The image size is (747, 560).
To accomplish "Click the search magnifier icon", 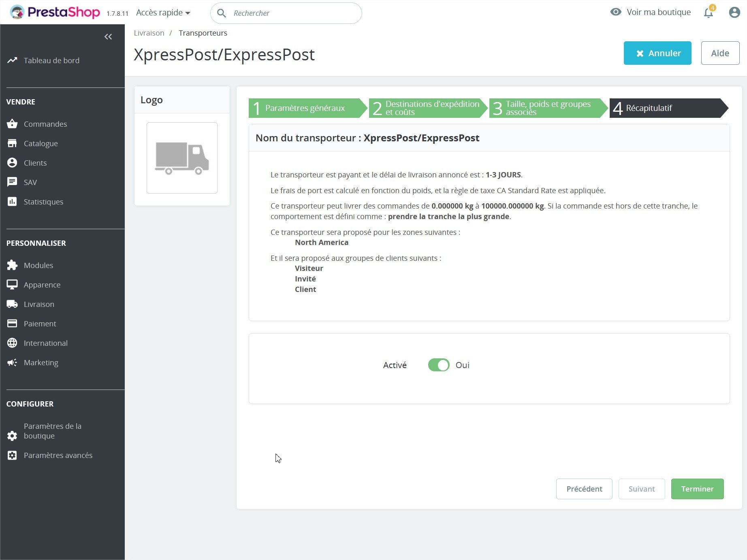I will point(222,13).
